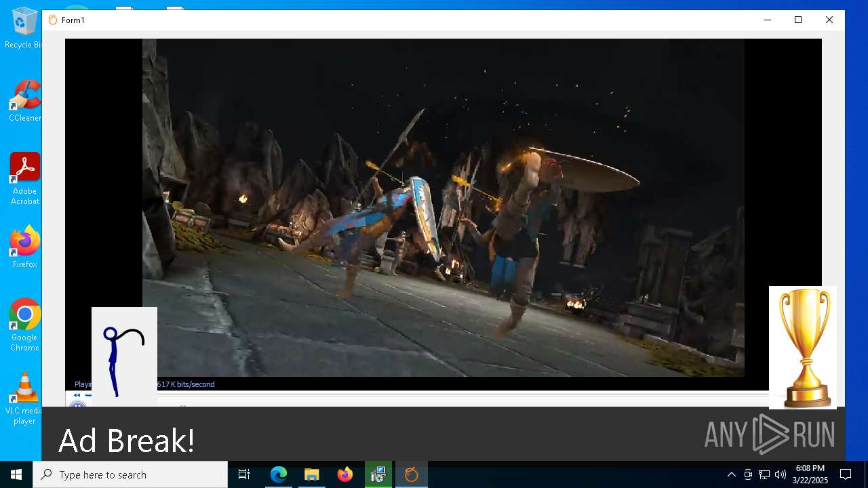Launch Microsoft Edge from the taskbar
Screen dimensions: 868x488
click(279, 474)
